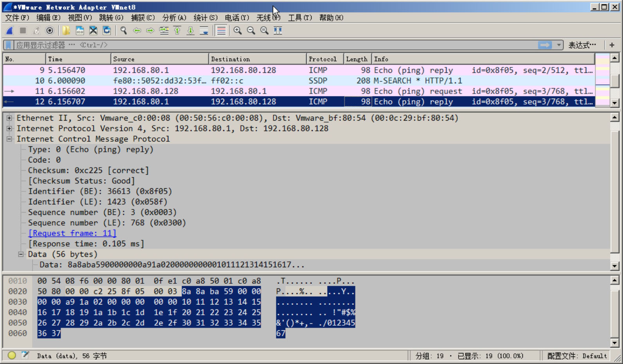
Task: Go to a specific packet
Action: pos(164,31)
